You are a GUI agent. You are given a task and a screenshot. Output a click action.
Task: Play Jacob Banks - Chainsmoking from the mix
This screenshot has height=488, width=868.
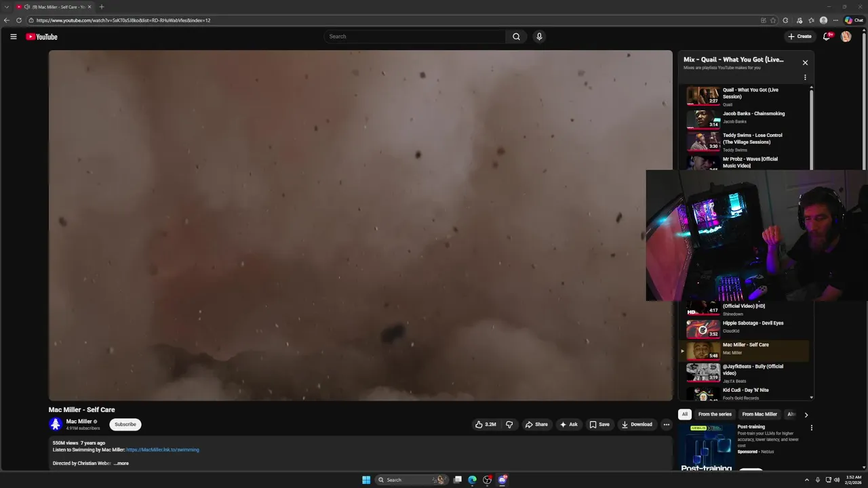pos(745,118)
